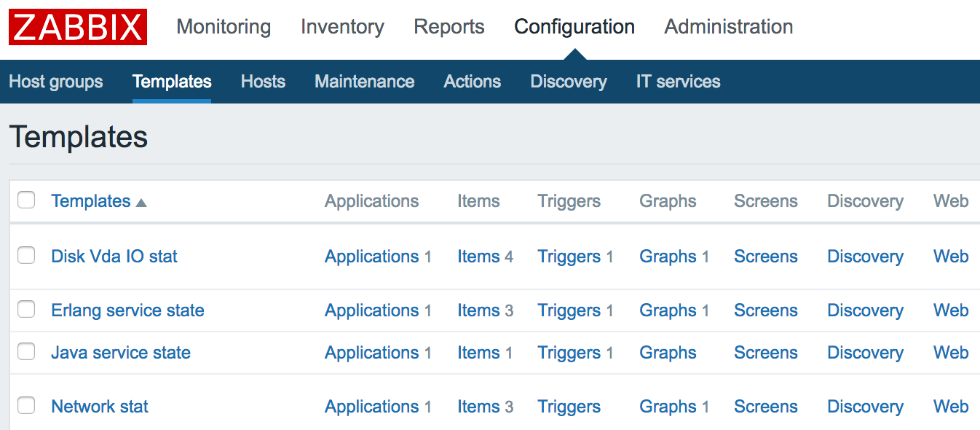The height and width of the screenshot is (430, 980).
Task: Switch to the Hosts tab
Action: tap(263, 82)
